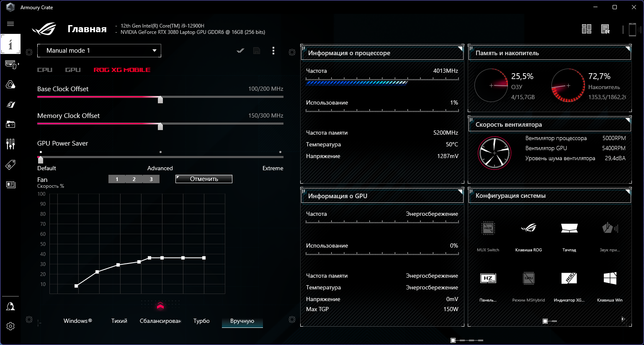This screenshot has width=644, height=345.
Task: Open the GameVisual slanted icon
Action: 10,105
